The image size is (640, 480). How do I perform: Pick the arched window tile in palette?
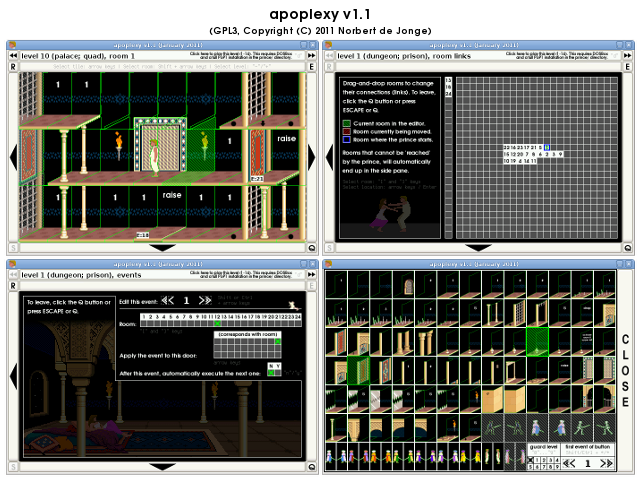coord(403,284)
